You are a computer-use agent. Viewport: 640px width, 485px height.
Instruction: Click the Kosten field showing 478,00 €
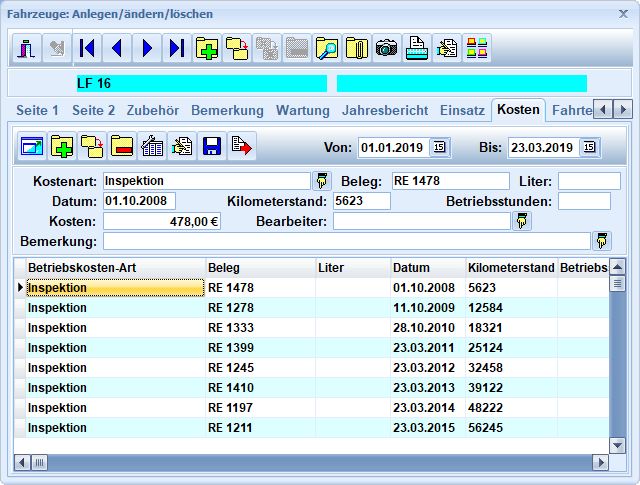tap(162, 221)
